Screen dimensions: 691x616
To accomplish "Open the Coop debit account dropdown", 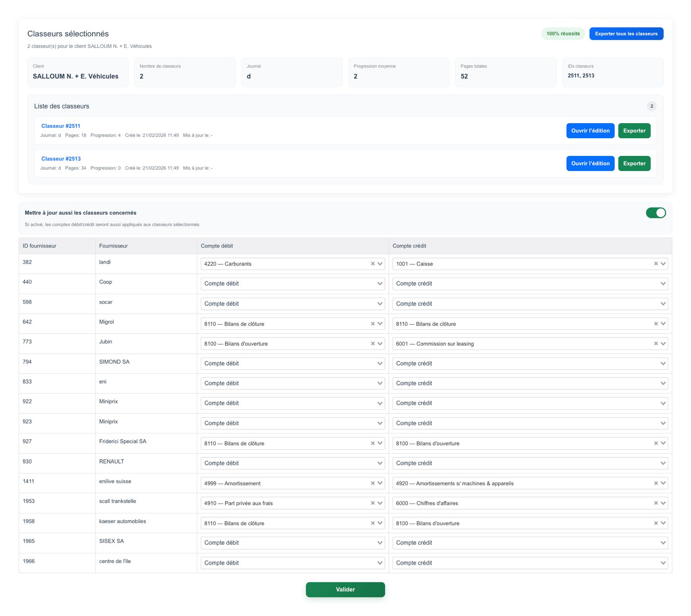I will 292,284.
